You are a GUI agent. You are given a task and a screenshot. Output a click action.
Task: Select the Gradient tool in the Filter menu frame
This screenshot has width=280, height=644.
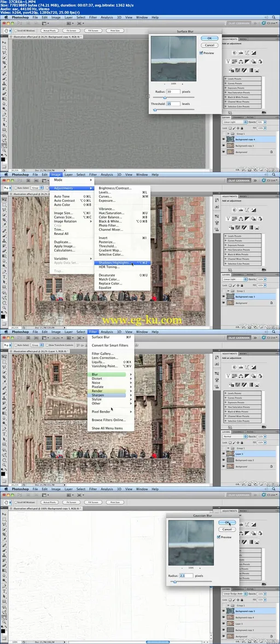coord(4,413)
